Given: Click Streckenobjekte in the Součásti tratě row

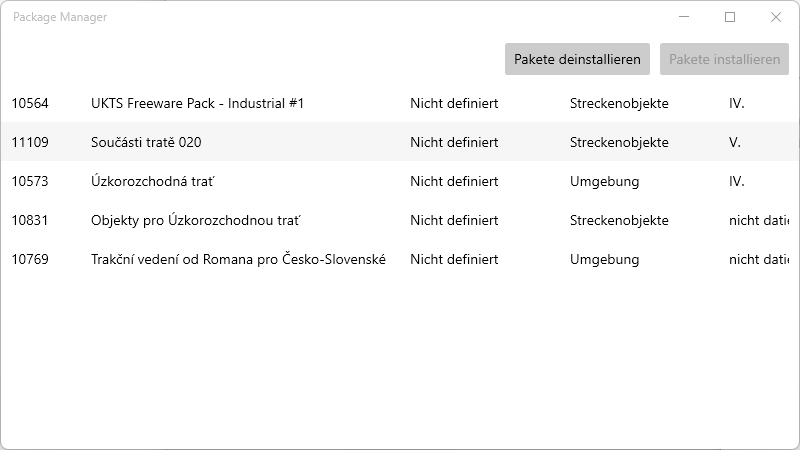Looking at the screenshot, I should pyautogui.click(x=619, y=142).
